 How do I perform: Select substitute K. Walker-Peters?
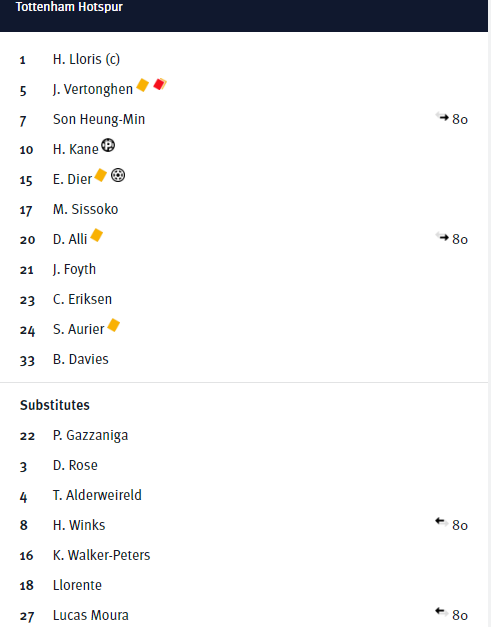(102, 555)
